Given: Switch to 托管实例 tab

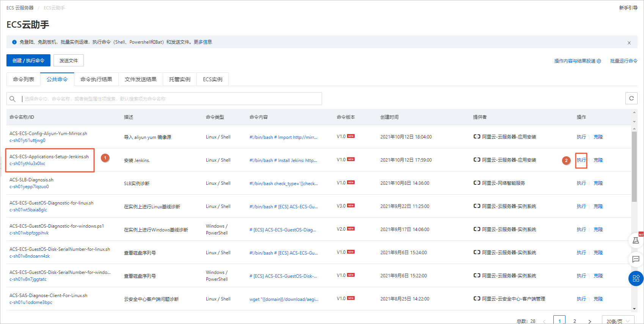Looking at the screenshot, I should coord(180,79).
